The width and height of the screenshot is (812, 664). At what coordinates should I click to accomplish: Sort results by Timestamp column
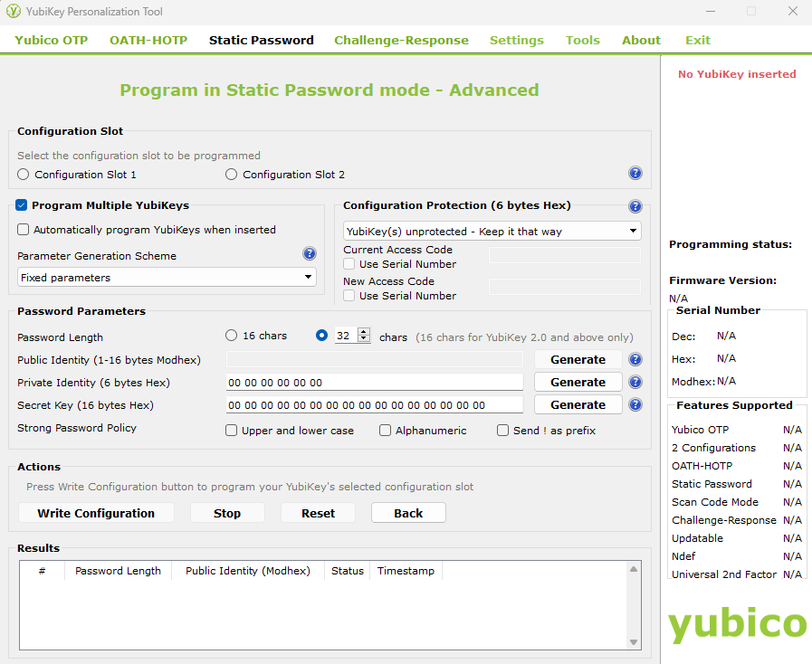tap(406, 571)
